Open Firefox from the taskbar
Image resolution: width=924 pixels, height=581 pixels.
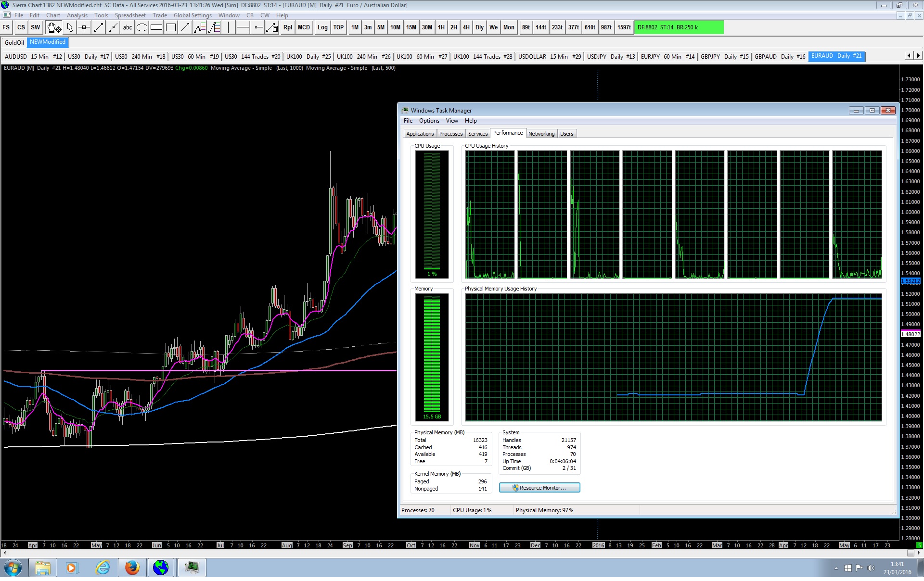(x=132, y=568)
